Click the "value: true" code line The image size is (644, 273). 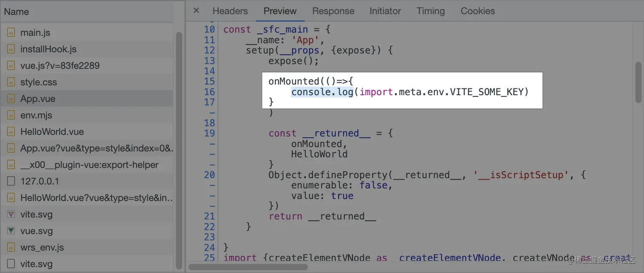tap(322, 196)
